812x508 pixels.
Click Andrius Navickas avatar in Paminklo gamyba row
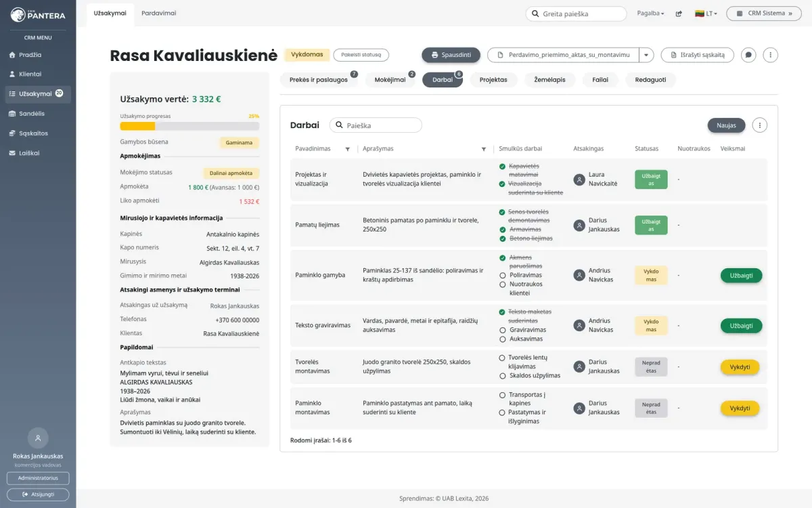(579, 275)
